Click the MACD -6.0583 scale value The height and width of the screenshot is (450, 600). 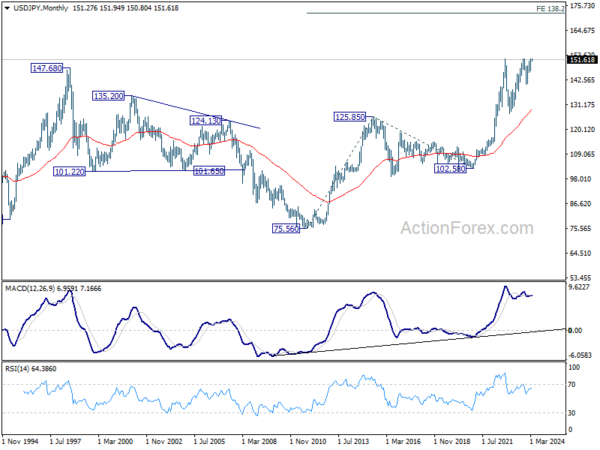click(x=580, y=355)
